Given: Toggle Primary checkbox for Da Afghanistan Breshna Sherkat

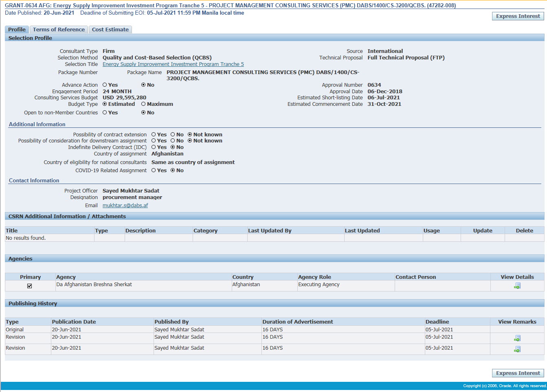Looking at the screenshot, I should (x=29, y=286).
